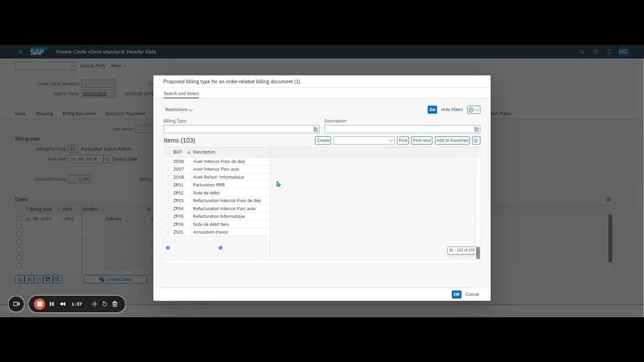The width and height of the screenshot is (644, 362).
Task: Click the Dates section vertical scrollbar
Action: 610,238
